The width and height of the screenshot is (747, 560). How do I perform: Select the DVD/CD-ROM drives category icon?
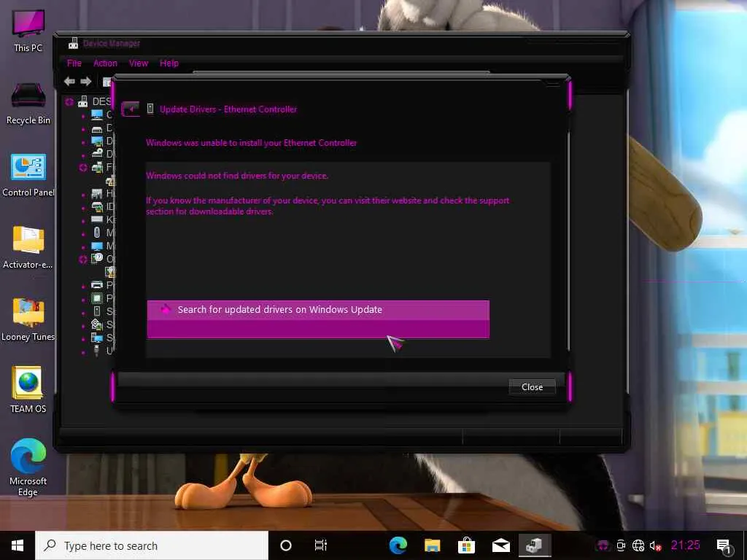tap(97, 153)
